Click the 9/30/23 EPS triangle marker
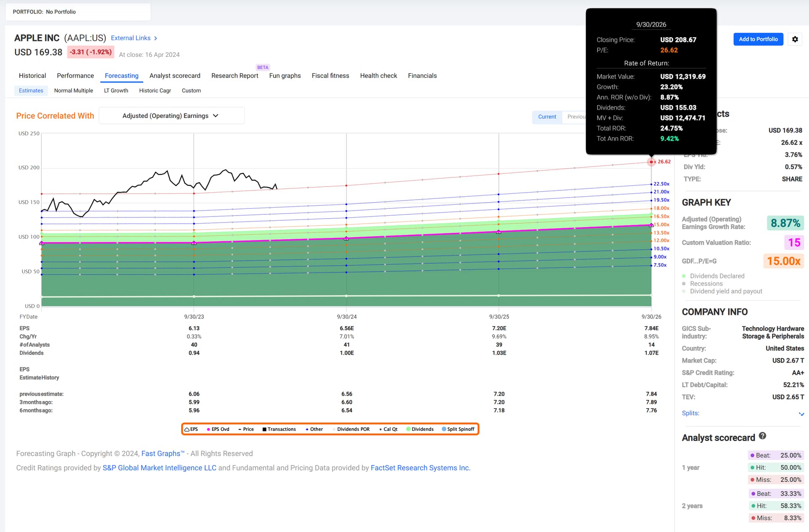 pyautogui.click(x=194, y=243)
